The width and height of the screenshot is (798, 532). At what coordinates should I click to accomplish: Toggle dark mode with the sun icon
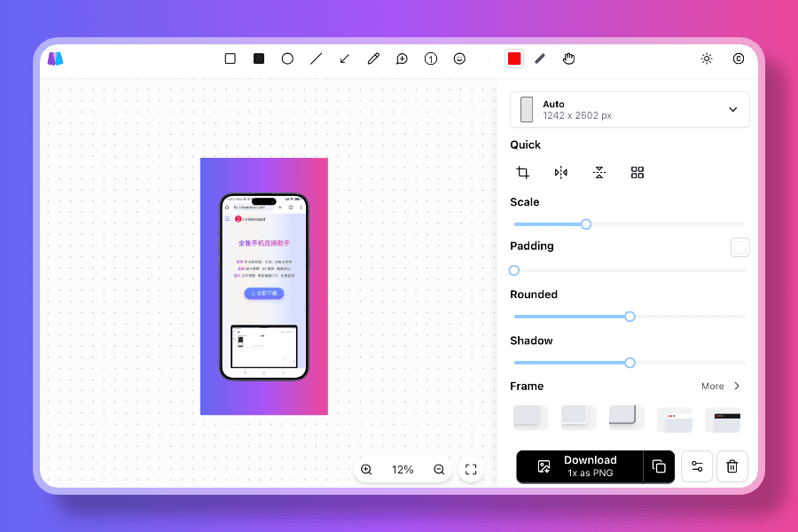coord(707,59)
